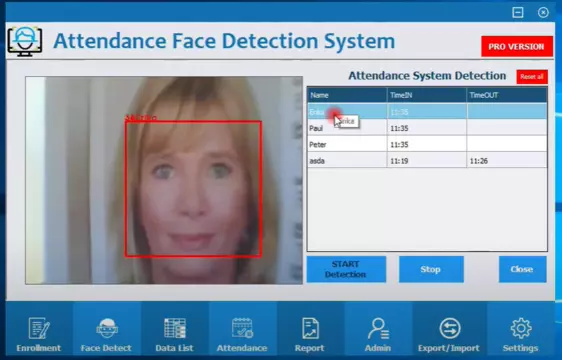Select the Paul row name cell

[x=347, y=128]
